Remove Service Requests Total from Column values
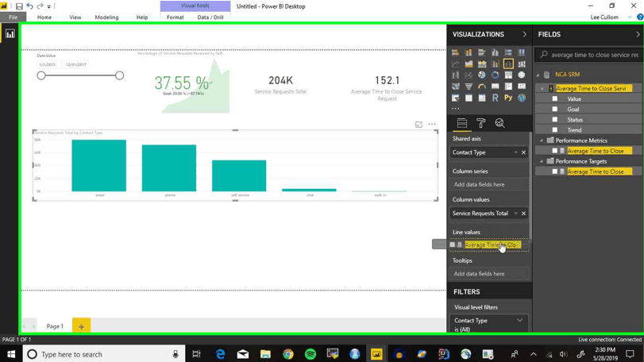The image size is (644, 362). pyautogui.click(x=523, y=214)
